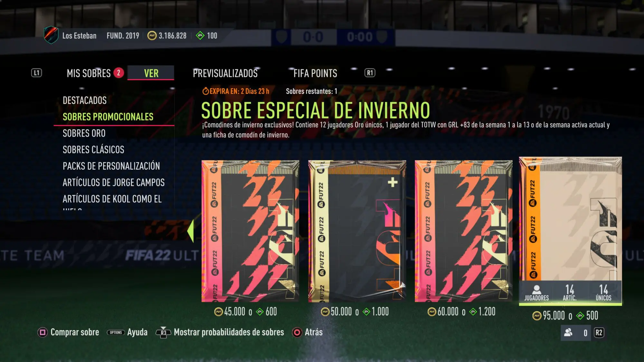Click the FIFA Points diamond icon by 100
644x362 pixels.
[x=200, y=36]
